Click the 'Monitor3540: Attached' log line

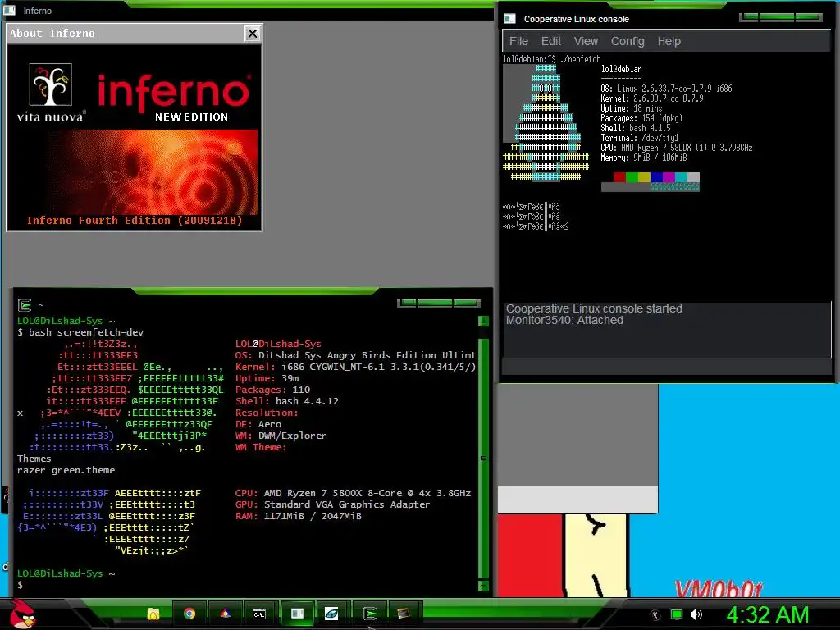point(564,321)
